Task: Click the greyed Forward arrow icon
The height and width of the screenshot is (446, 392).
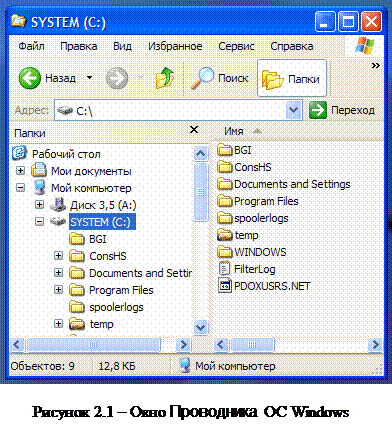Action: 117,78
